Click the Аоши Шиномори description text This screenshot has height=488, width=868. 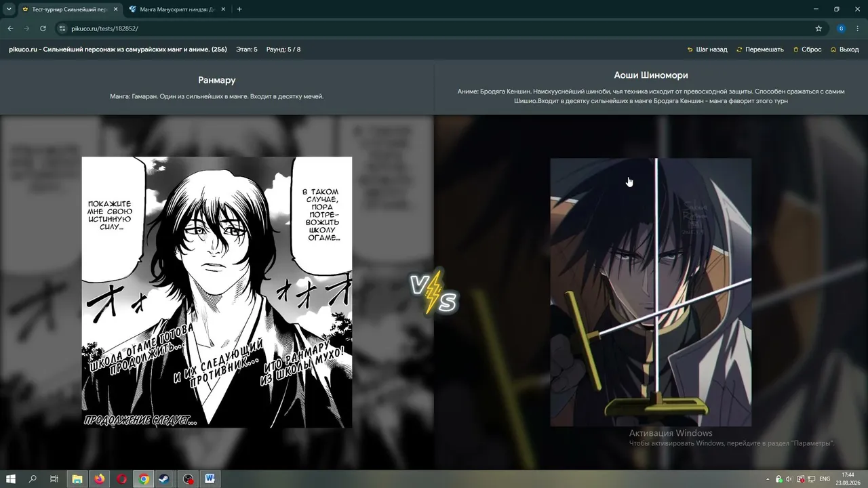click(x=651, y=96)
